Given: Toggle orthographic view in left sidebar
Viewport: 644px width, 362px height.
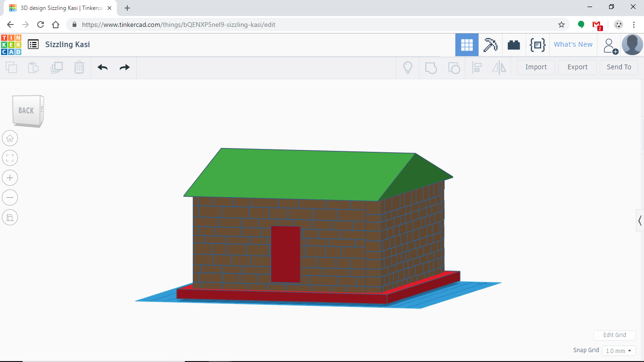Looking at the screenshot, I should (9, 217).
